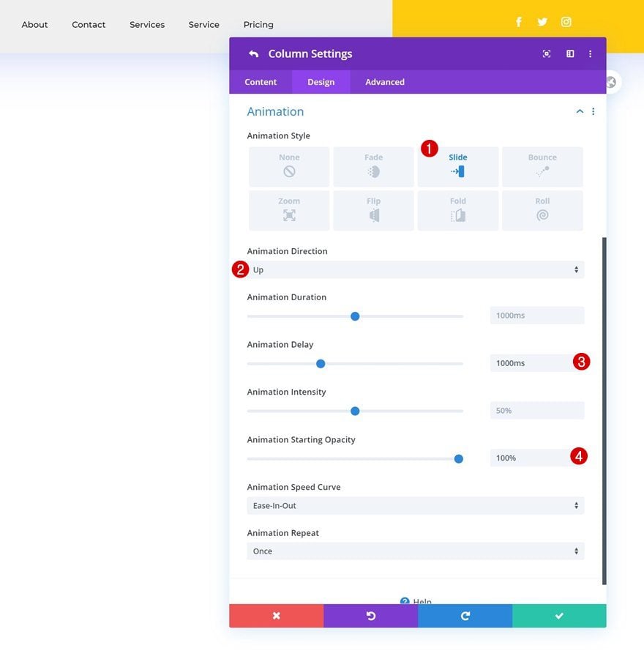Choose the Bounce animation style
Image resolution: width=644 pixels, height=659 pixels.
(542, 166)
